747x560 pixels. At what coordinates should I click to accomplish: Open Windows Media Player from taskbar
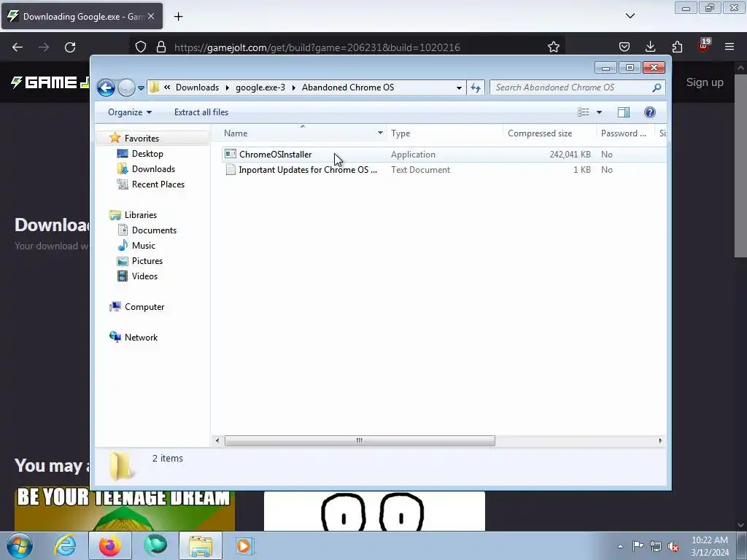click(x=245, y=545)
